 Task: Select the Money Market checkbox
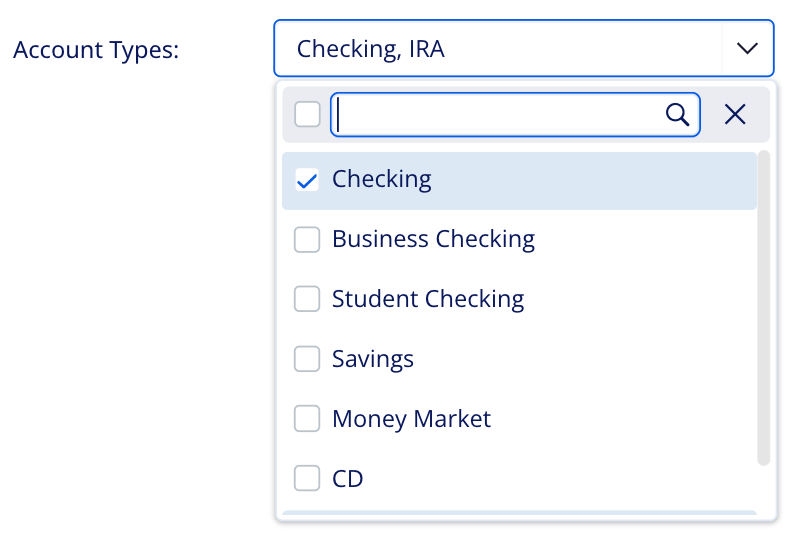point(307,419)
